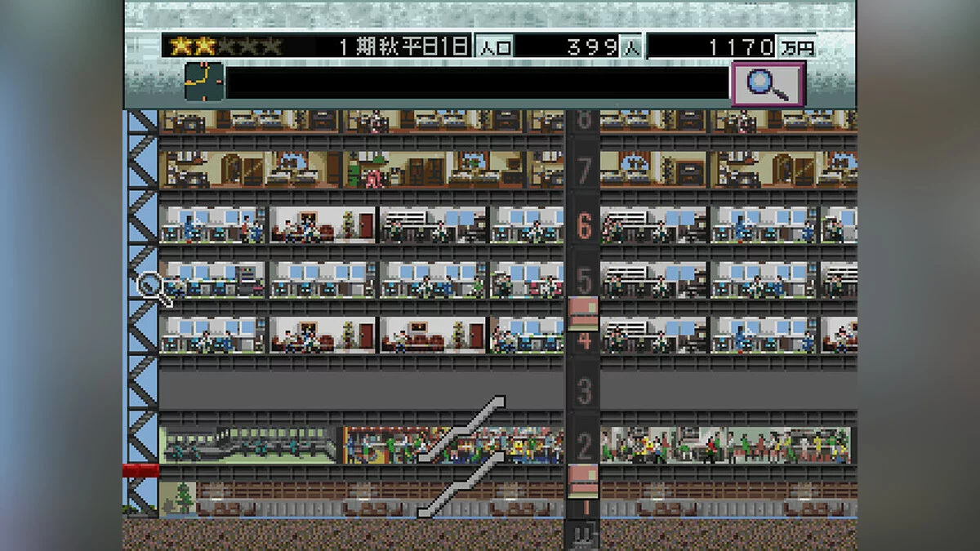Screen dimensions: 980x551
Task: Click the red entrance canopy on the left edge
Action: click(140, 470)
